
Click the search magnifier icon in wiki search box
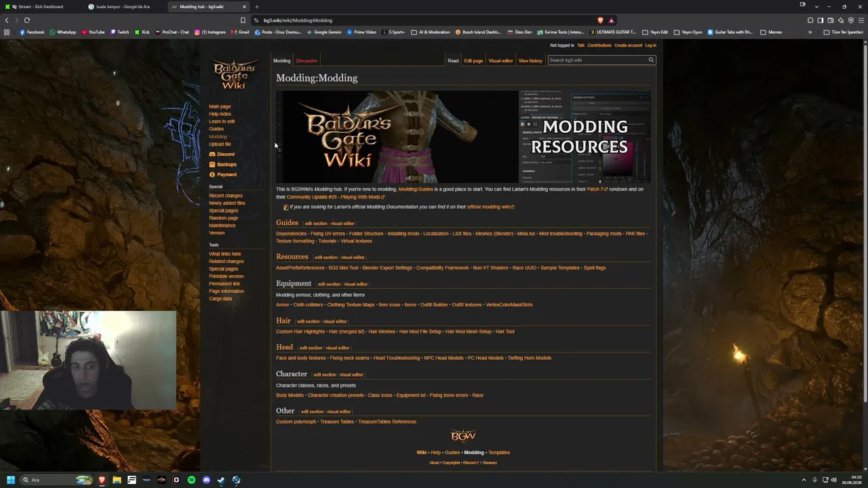click(651, 60)
